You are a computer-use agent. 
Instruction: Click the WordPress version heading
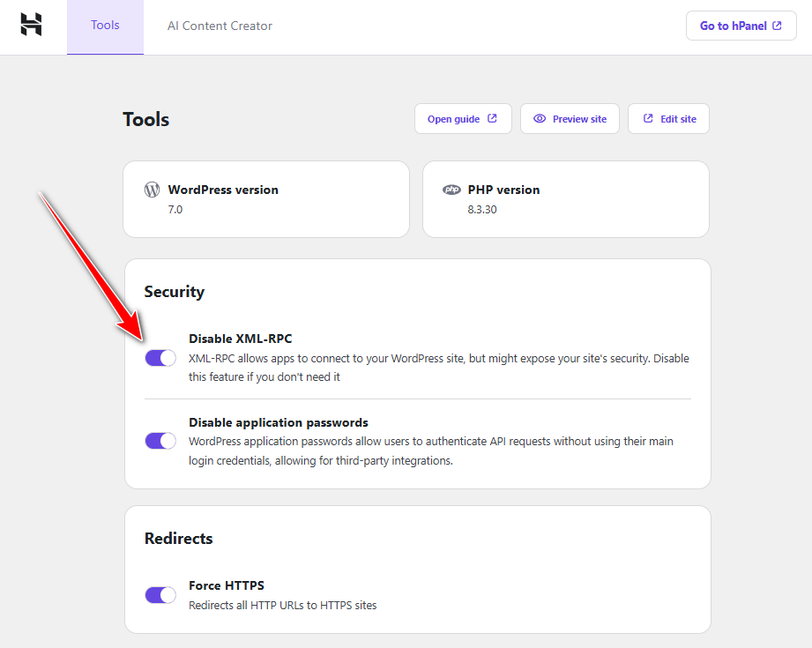[x=223, y=190]
